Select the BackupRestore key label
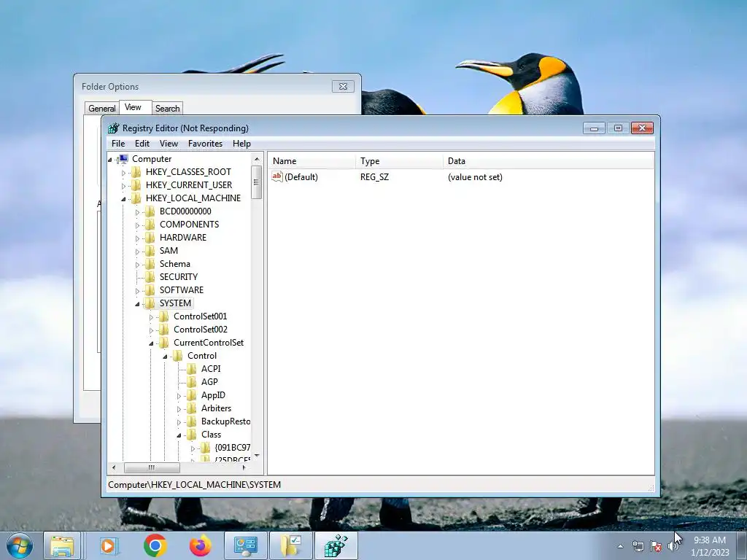The width and height of the screenshot is (747, 560). click(225, 421)
